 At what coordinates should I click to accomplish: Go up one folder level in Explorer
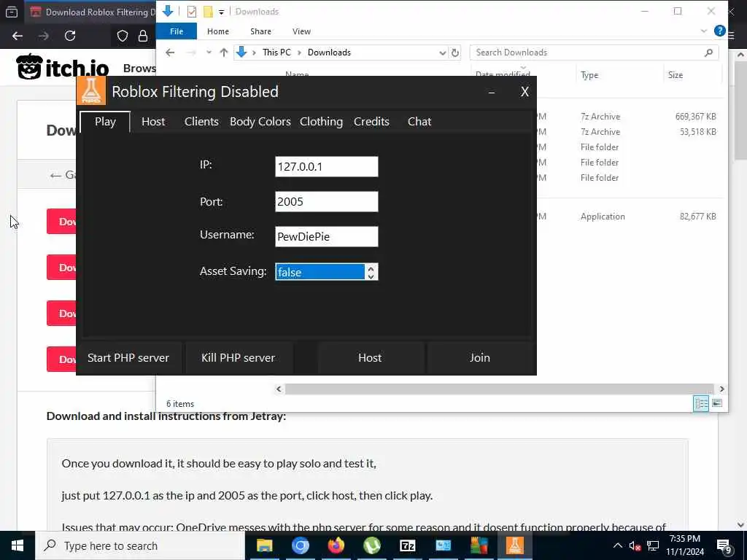(224, 52)
